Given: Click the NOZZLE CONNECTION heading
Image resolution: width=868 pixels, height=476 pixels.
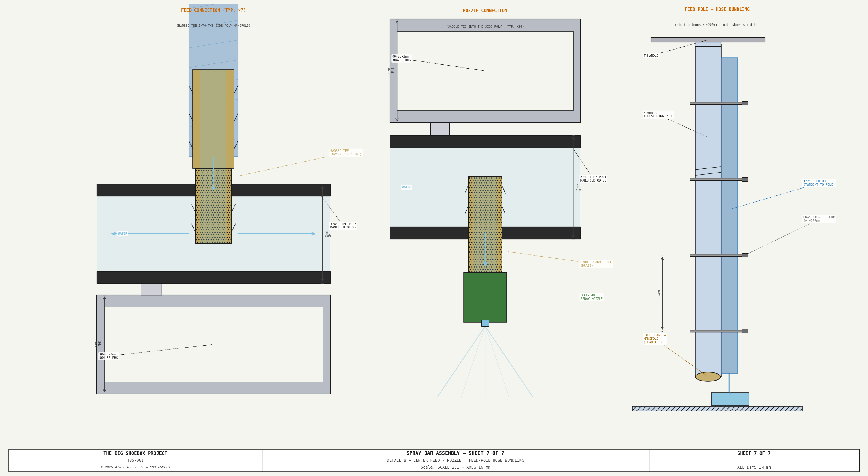Looking at the screenshot, I should [485, 11].
